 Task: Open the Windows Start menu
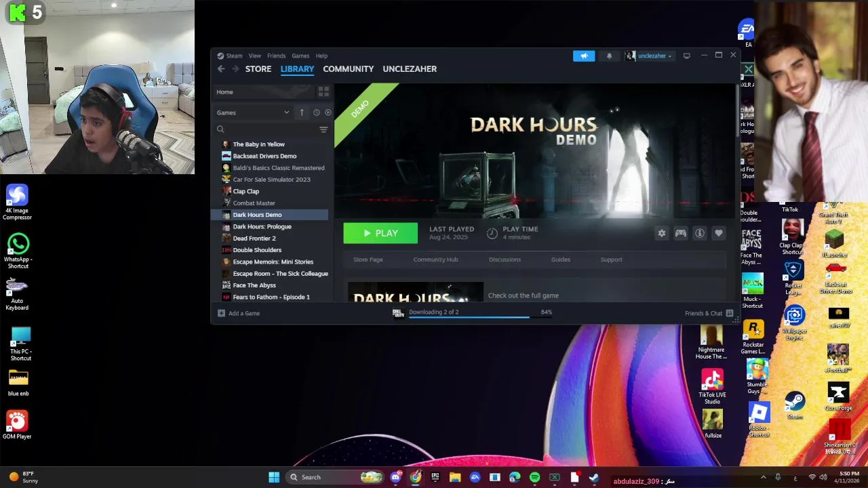tap(274, 477)
